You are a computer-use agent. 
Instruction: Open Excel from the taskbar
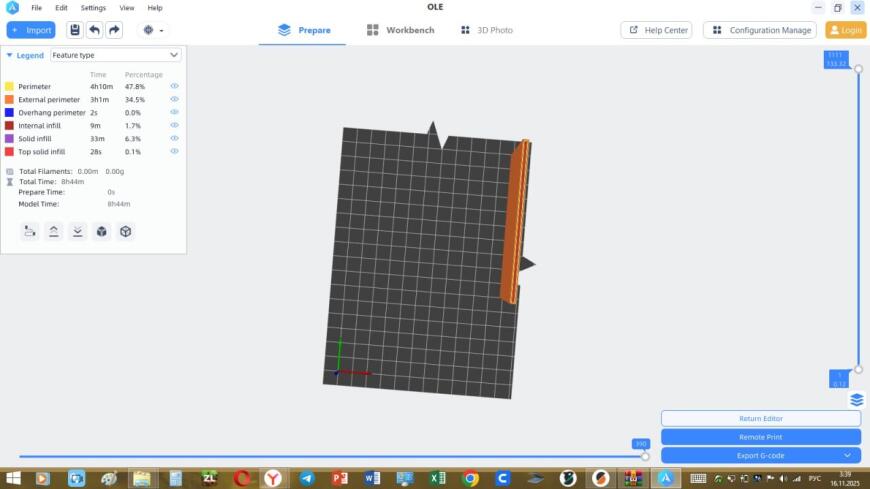pyautogui.click(x=438, y=478)
